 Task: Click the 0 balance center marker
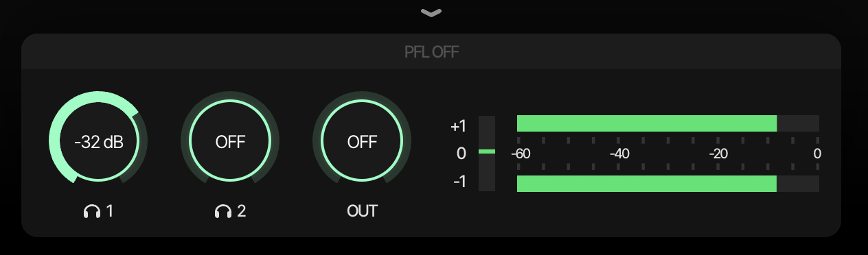[x=461, y=154]
